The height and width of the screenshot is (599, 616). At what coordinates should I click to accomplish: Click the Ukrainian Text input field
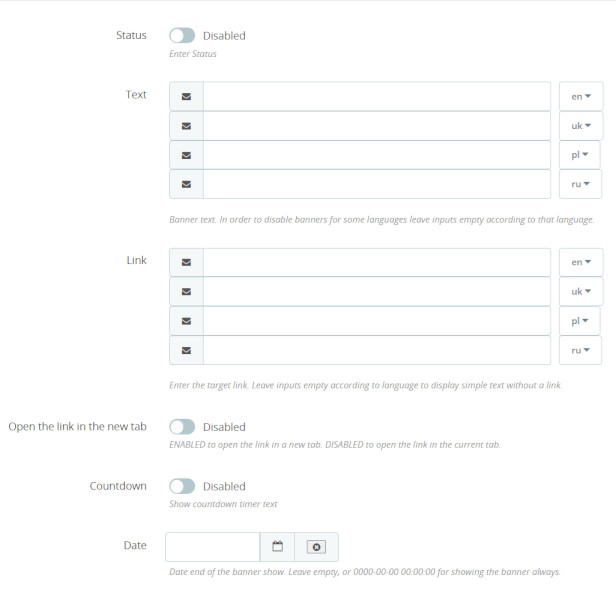tap(377, 126)
